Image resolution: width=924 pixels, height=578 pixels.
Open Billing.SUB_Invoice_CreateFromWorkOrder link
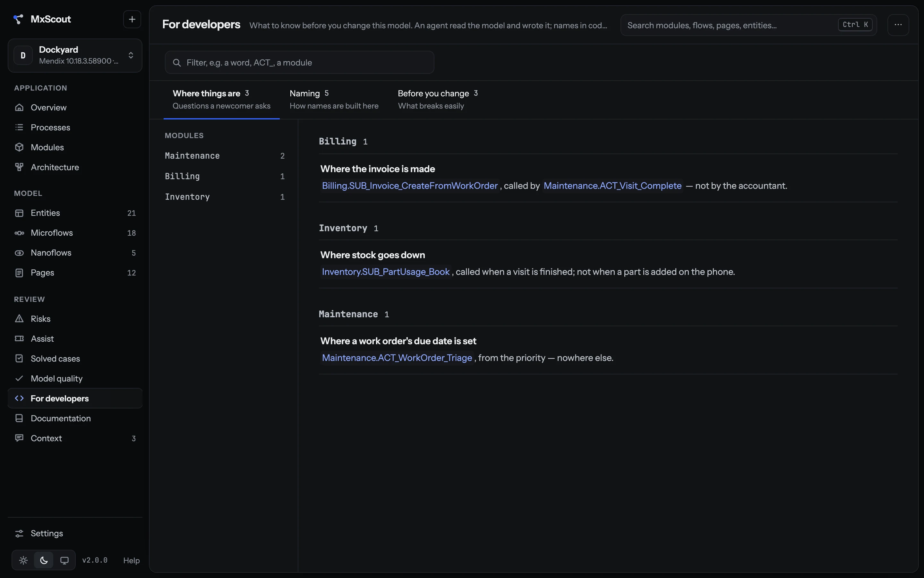click(x=410, y=186)
